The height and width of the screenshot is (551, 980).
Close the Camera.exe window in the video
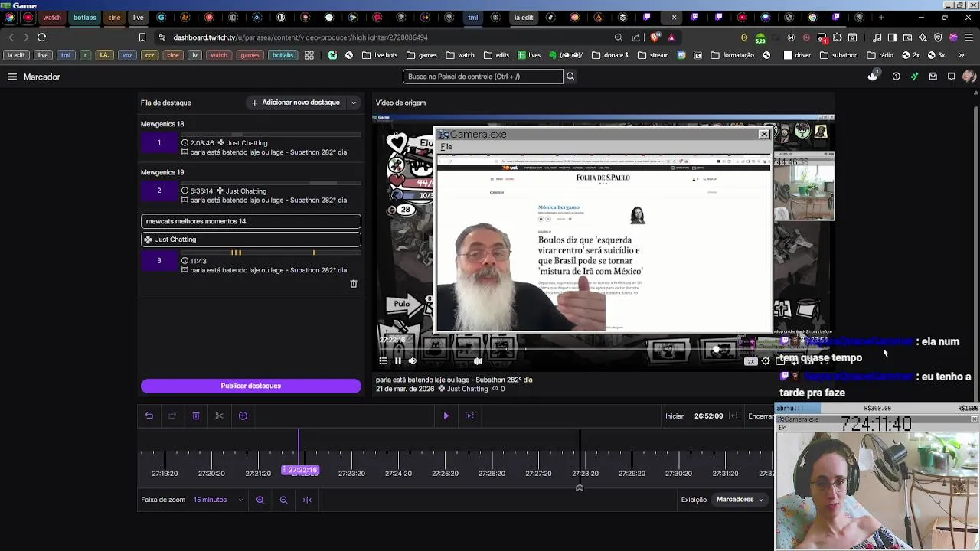[x=764, y=135]
